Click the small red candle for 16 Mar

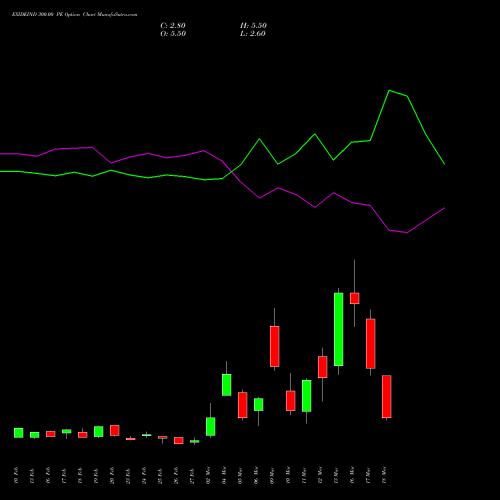[x=355, y=298]
